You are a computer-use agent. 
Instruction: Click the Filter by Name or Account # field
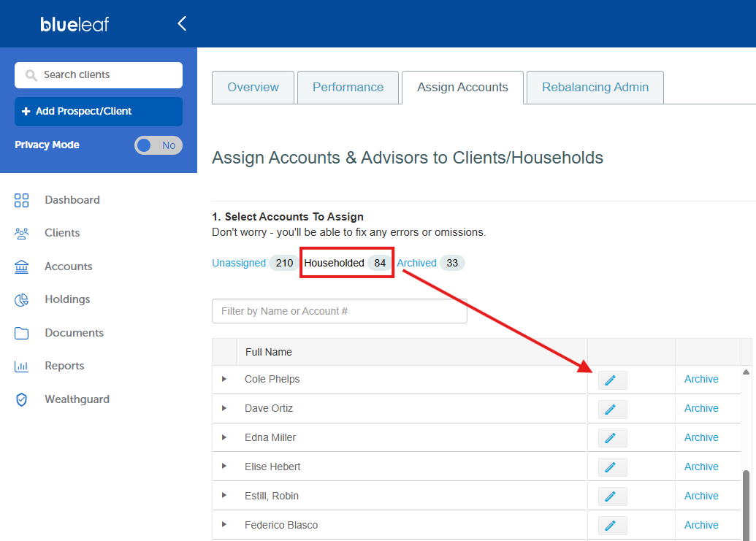pyautogui.click(x=340, y=311)
